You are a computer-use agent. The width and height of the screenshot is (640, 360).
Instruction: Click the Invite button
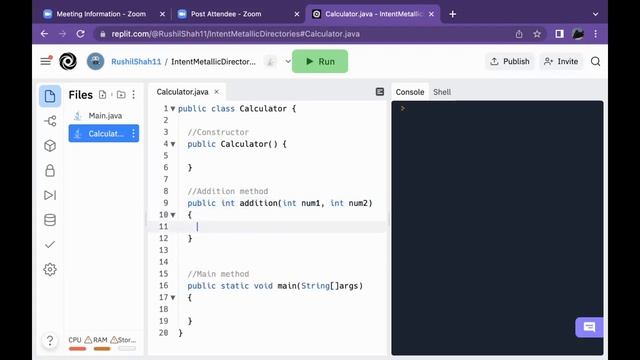[x=561, y=61]
